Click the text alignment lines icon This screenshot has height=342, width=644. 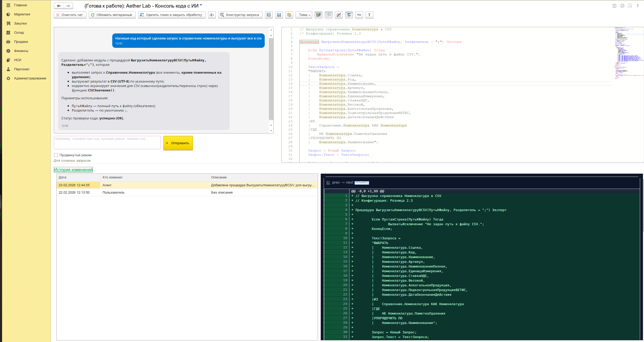(x=349, y=15)
